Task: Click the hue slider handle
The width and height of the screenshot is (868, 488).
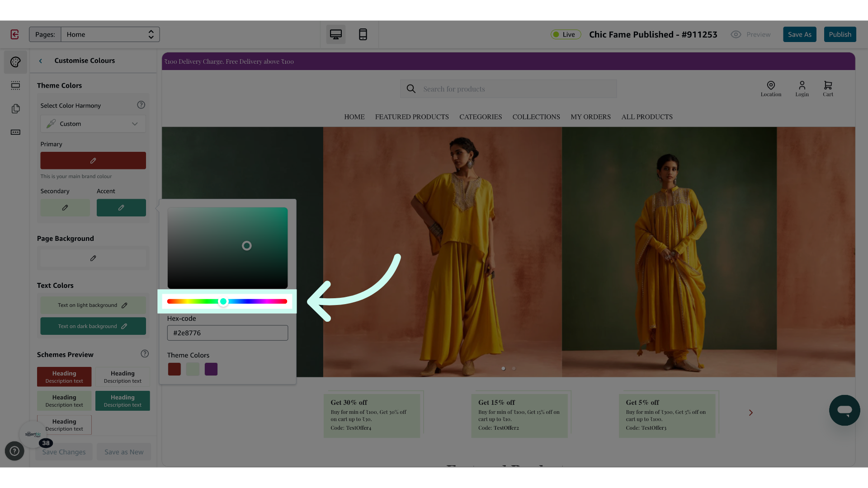Action: (223, 301)
